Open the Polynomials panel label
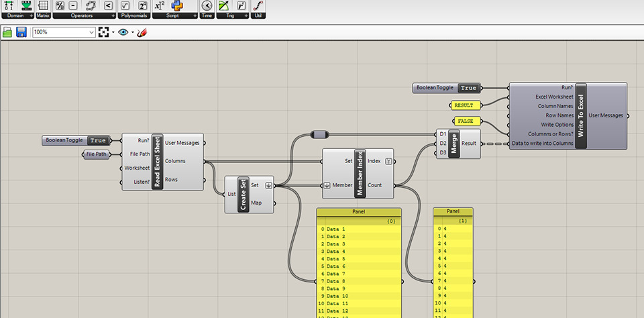 [134, 15]
